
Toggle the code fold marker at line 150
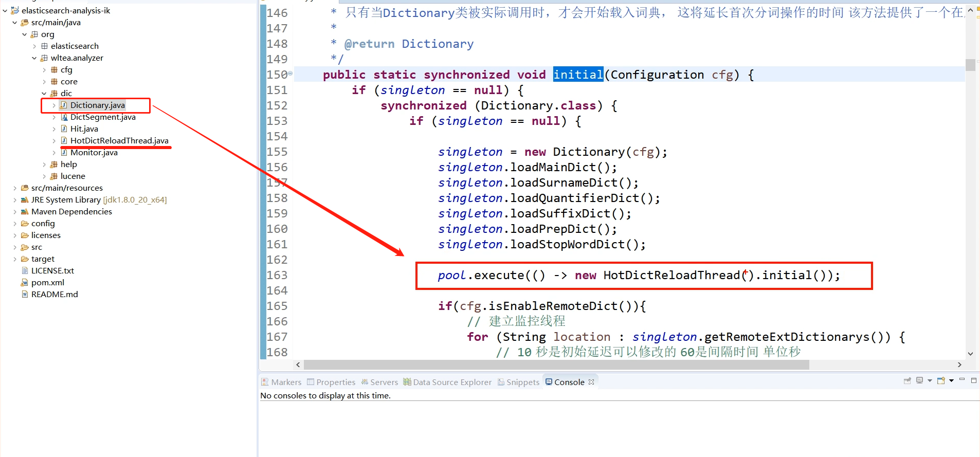pos(290,74)
